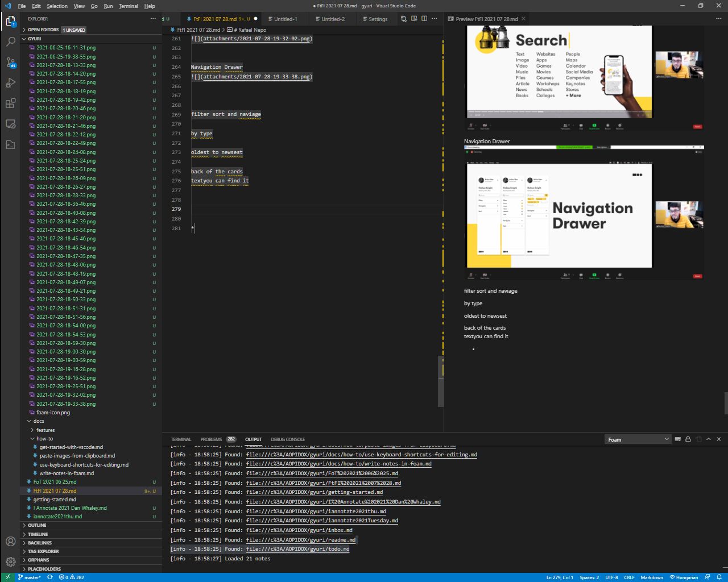Image resolution: width=728 pixels, height=582 pixels.
Task: Toggle output scroll lock
Action: pos(688,439)
